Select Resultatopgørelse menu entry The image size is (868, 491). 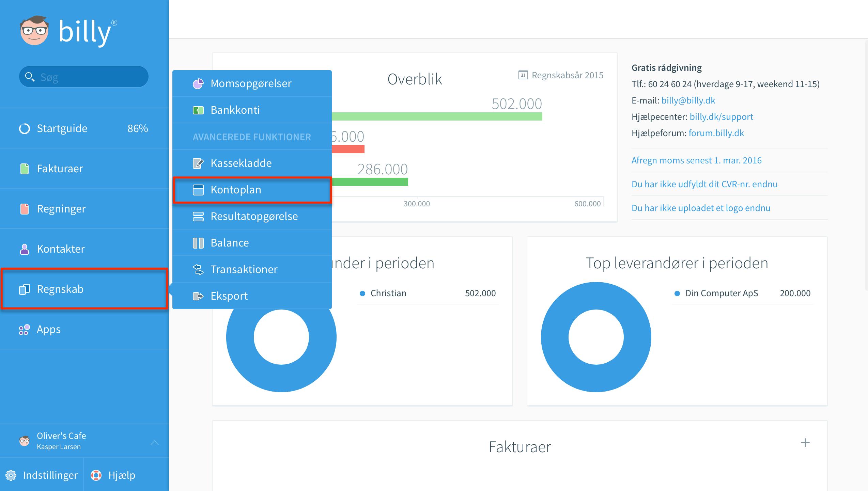pos(252,216)
